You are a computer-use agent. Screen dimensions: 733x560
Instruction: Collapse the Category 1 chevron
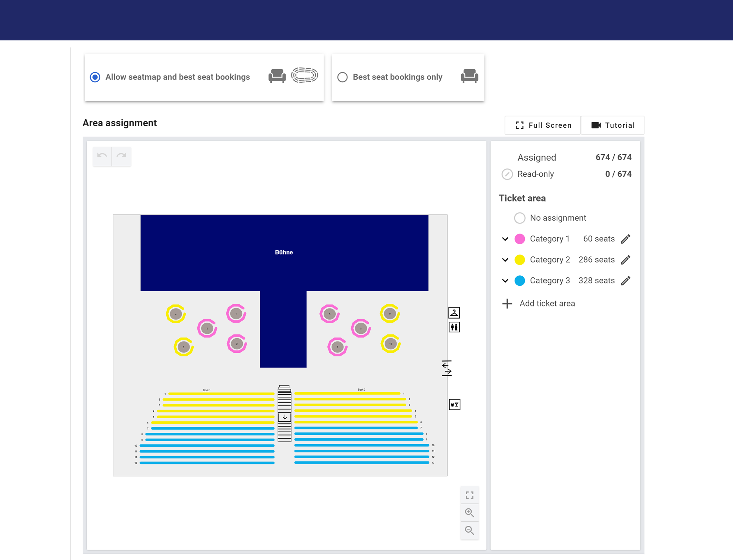505,239
